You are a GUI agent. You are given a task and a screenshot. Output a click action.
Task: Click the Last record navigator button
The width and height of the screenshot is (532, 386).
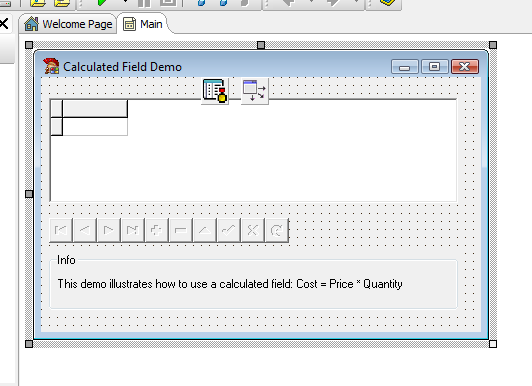click(x=133, y=230)
